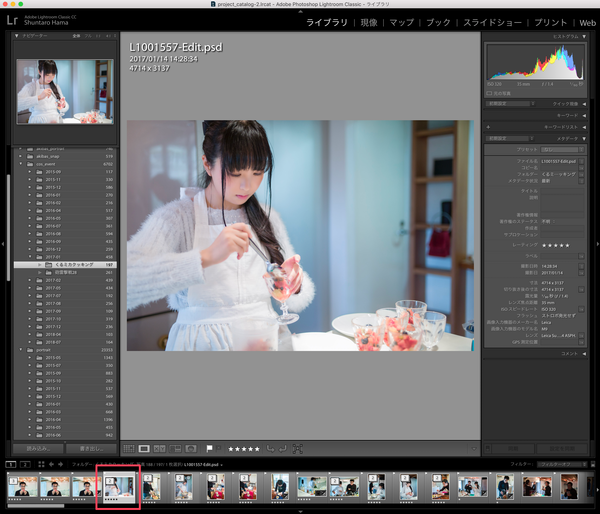
Task: Expand the 2015-09 folder
Action: [x=29, y=172]
